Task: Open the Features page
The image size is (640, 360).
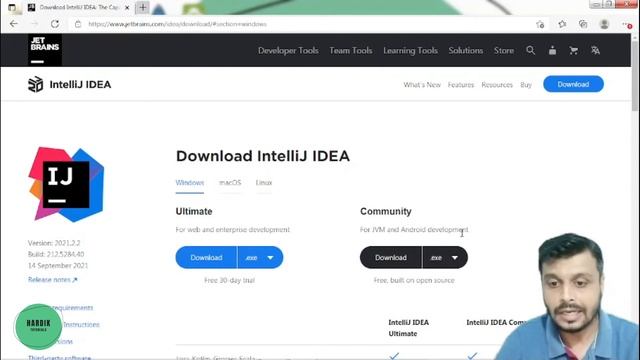Action: tap(461, 84)
